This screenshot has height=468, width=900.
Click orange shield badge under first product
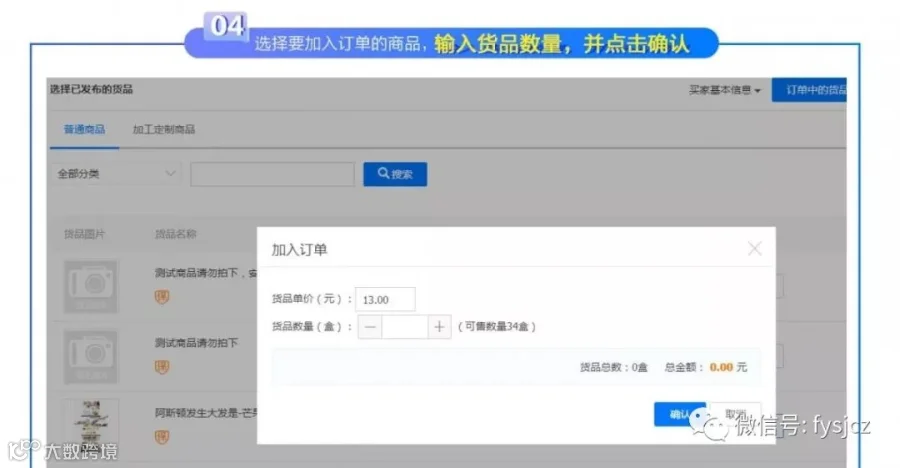(162, 297)
